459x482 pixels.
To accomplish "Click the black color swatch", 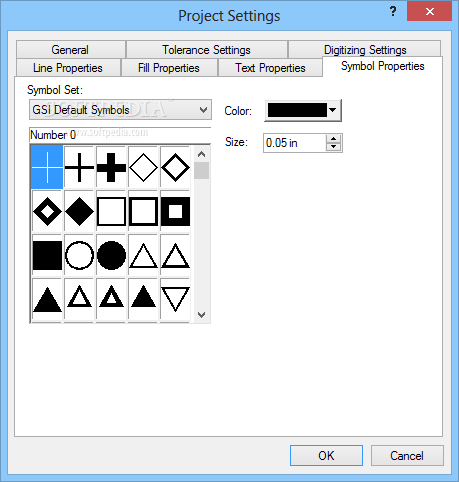I will tap(297, 110).
